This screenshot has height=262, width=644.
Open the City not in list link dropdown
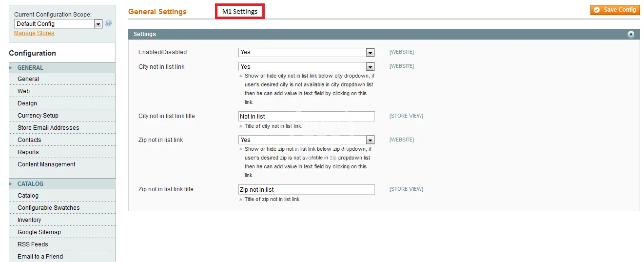pos(306,67)
